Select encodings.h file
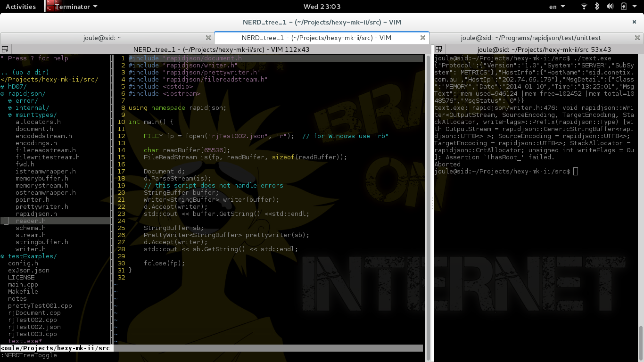Screen dimensions: 644x362 [x=36, y=143]
